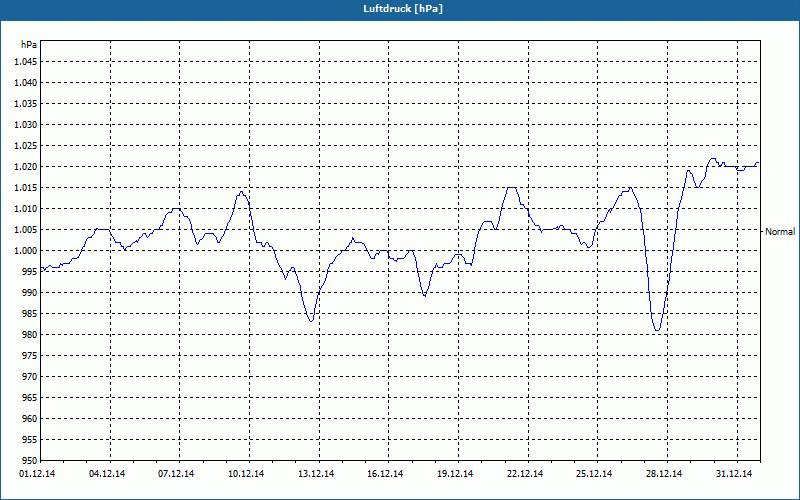Click the 10.12.14 date label
Image resolution: width=800 pixels, height=500 pixels.
click(246, 474)
